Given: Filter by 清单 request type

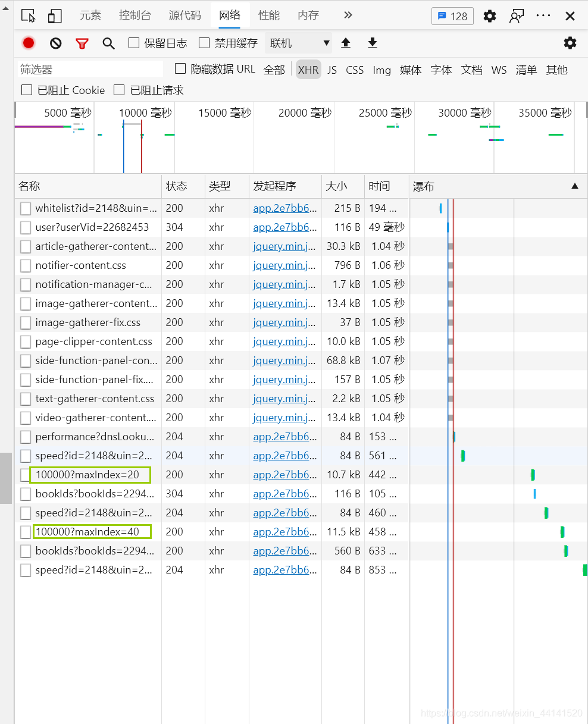Looking at the screenshot, I should tap(526, 70).
